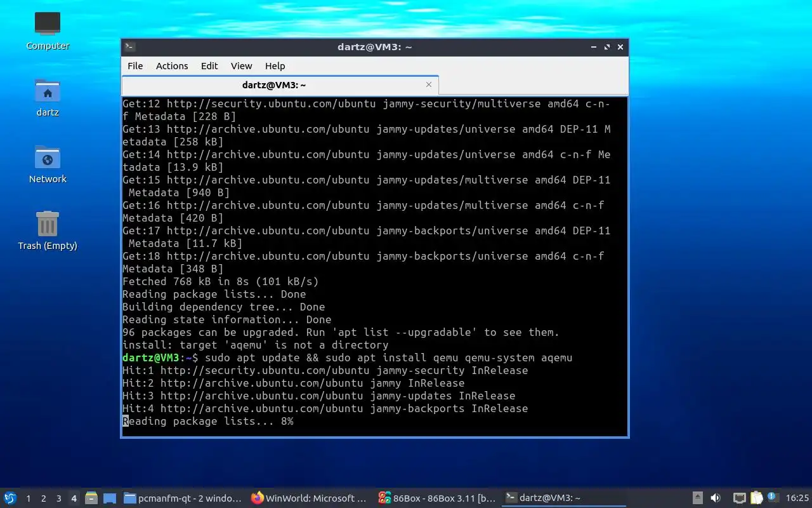Open the Edit menu in terminal

pyautogui.click(x=209, y=66)
